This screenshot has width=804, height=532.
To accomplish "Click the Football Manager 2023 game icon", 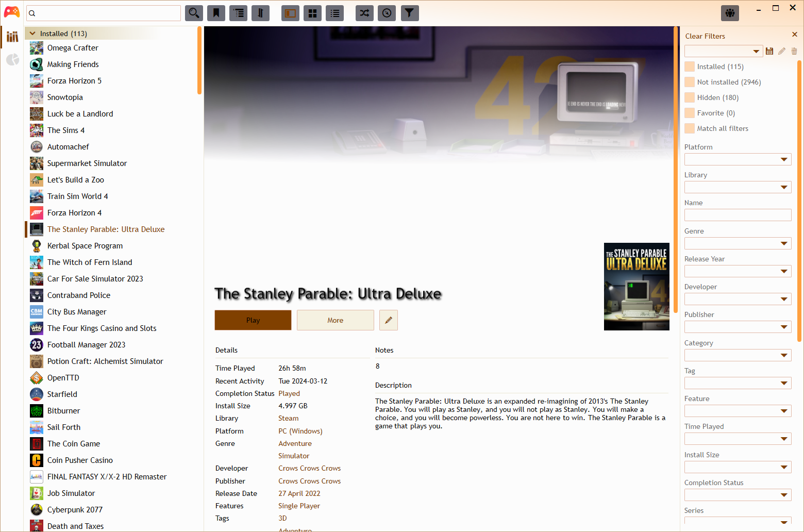I will tap(37, 345).
